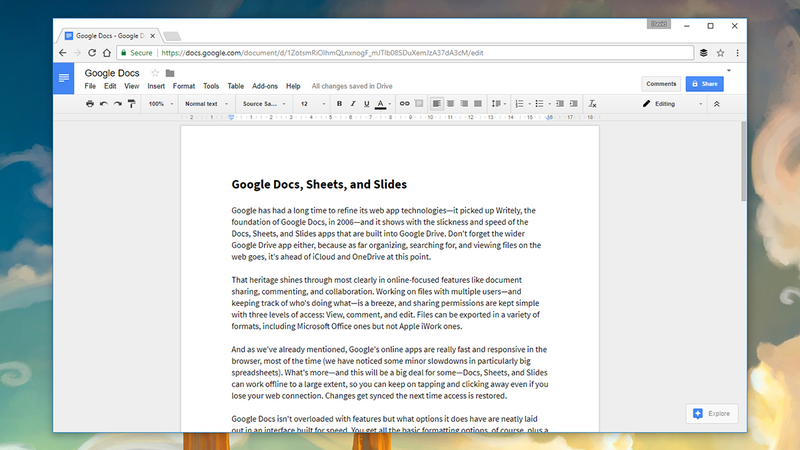Viewport: 800px width, 450px height.
Task: Click the Secure site info label
Action: [x=136, y=53]
